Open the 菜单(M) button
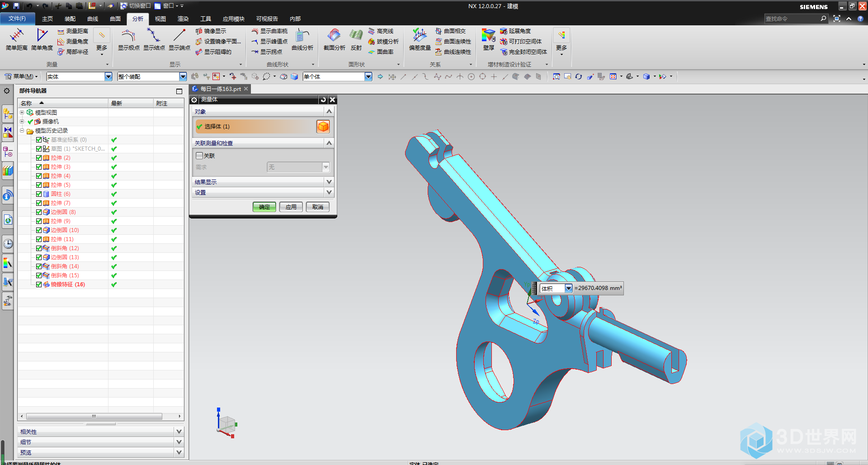Viewport: 868px width, 465px height. 21,76
